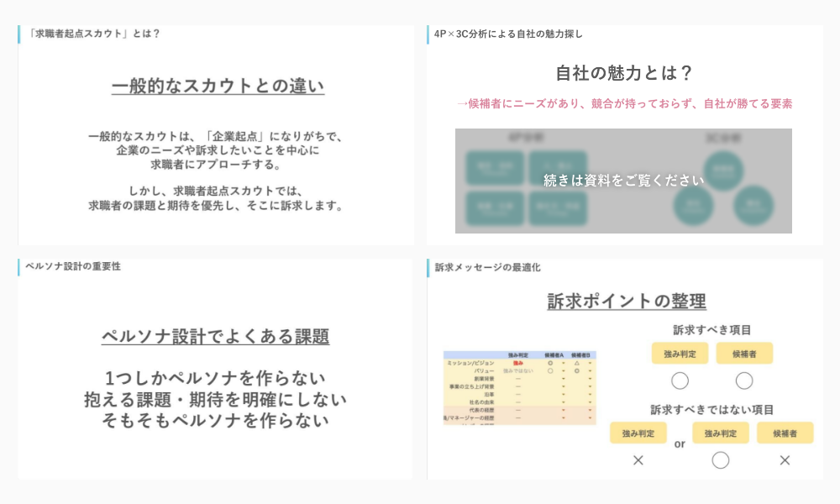
Task: Click the 社名の由来 row label
Action: (x=481, y=402)
